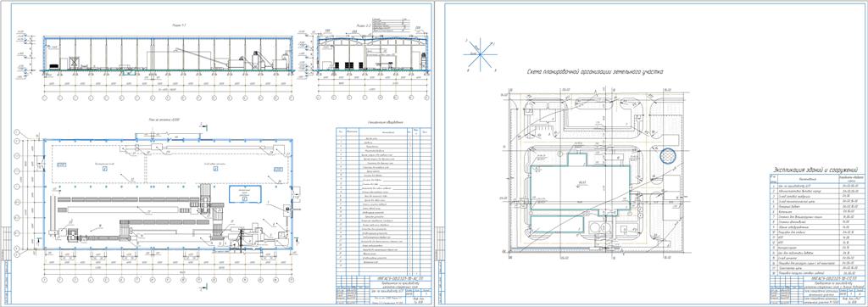Click the "Спецификация оборудования" table heading
868x307 pixels.
point(385,122)
